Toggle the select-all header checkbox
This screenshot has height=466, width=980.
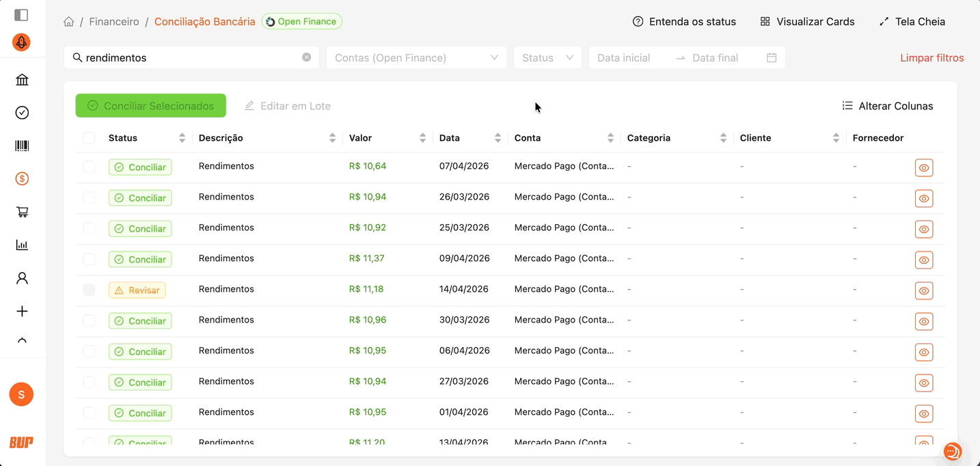(x=89, y=138)
